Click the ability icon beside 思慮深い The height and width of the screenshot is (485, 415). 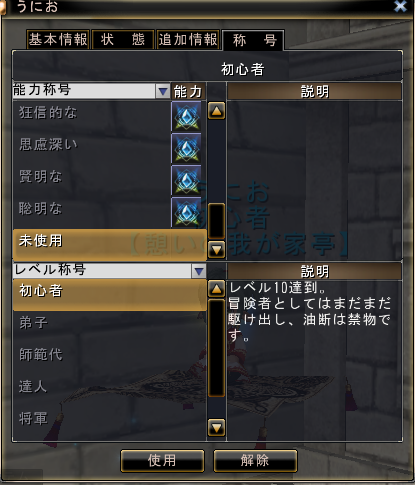186,149
